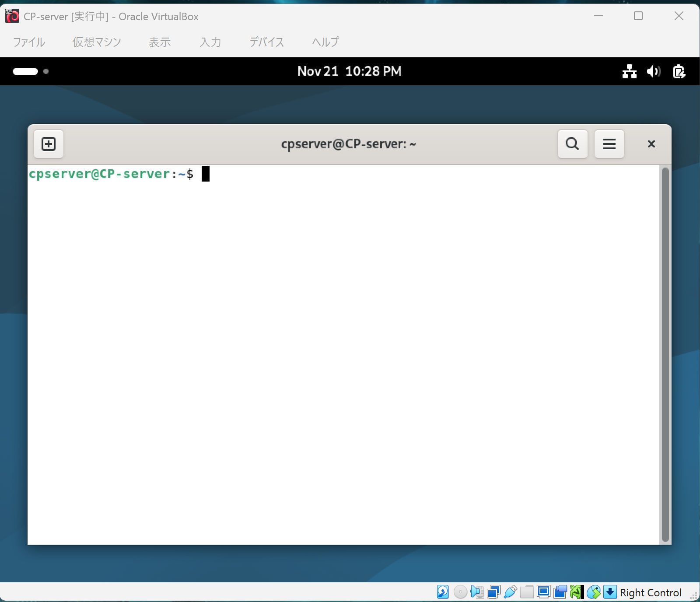Screen dimensions: 700x602
Task: Click the terminal vertical scrollbar
Action: coord(665,354)
